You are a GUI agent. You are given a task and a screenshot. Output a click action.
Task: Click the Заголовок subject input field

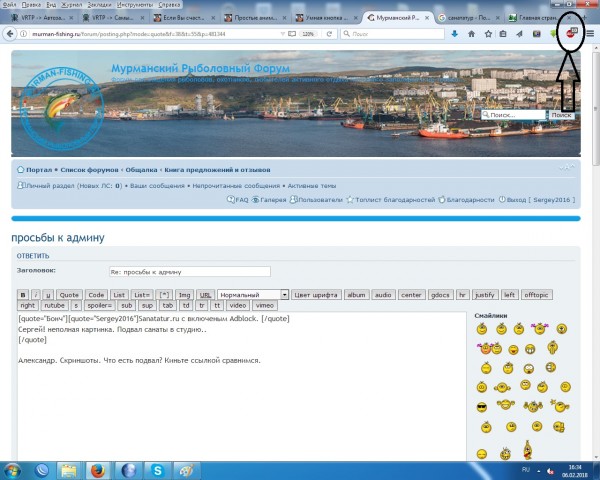tap(189, 271)
